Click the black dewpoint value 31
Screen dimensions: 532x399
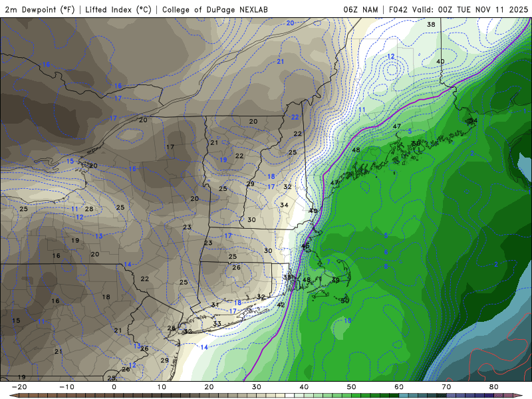coord(215,305)
